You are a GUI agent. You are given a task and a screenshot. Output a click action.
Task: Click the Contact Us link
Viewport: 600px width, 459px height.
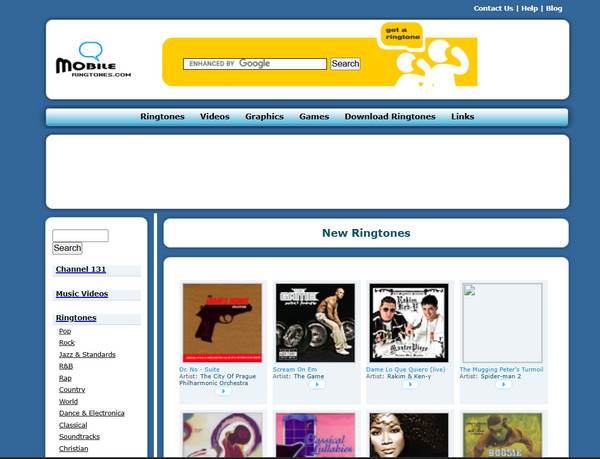[493, 8]
